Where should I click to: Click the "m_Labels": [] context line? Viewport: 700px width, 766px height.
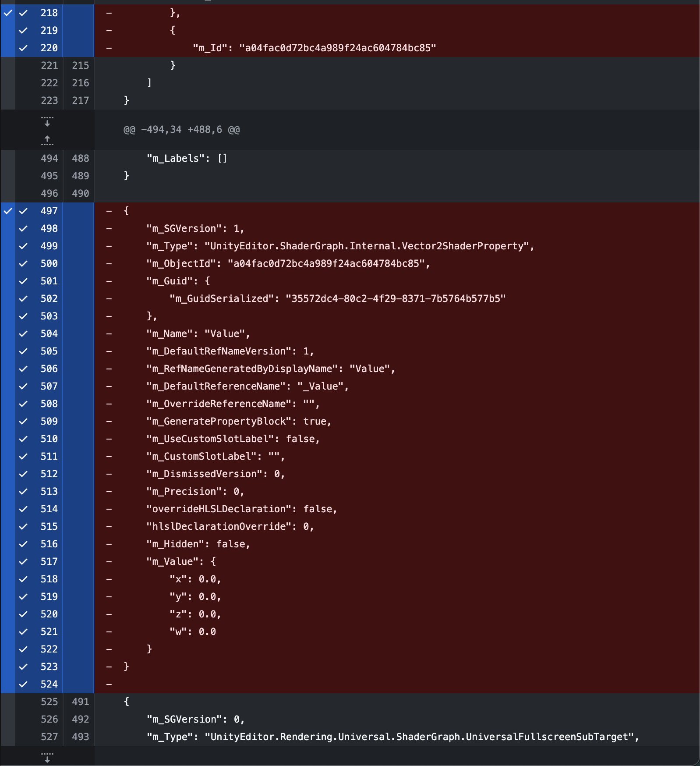pyautogui.click(x=187, y=158)
